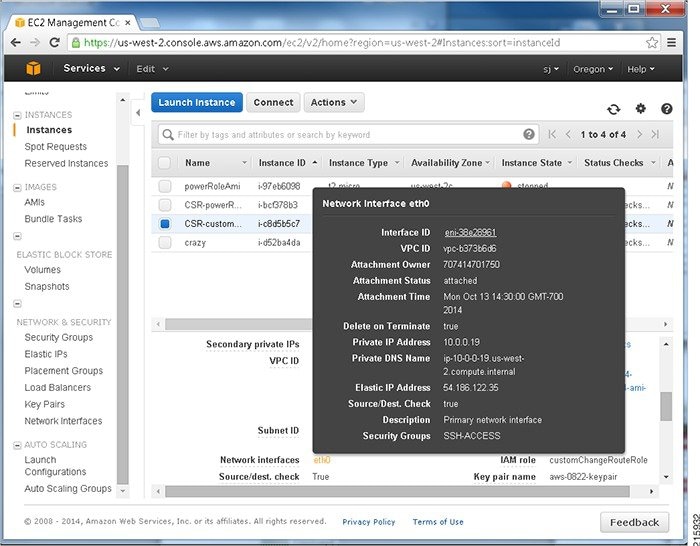Open AMIs in the sidebar

pos(34,202)
